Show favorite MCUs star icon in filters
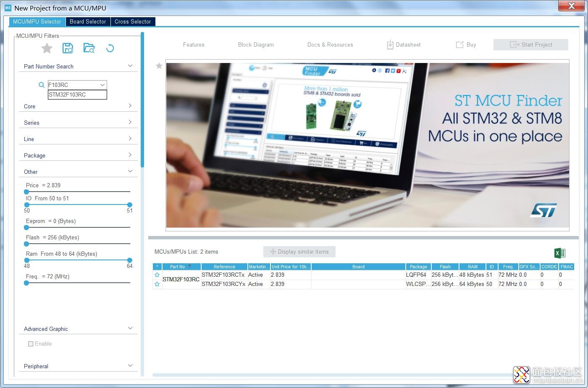Screen dimensions: 588x388 tap(47, 48)
